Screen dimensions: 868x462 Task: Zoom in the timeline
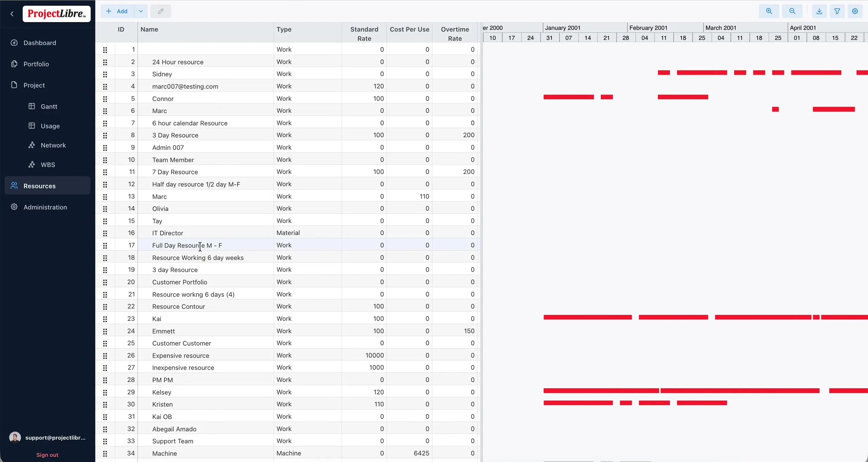point(769,11)
